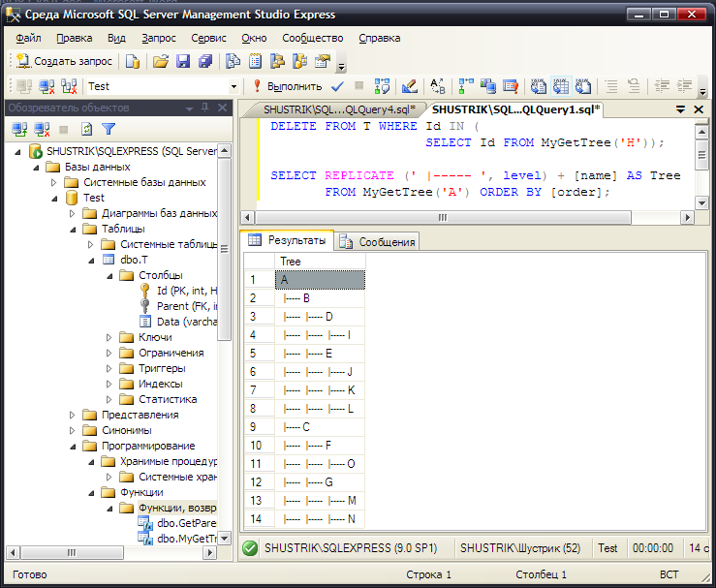The width and height of the screenshot is (716, 588).
Task: Select the horizontal scrollbar thumb of query editor
Action: (x=442, y=218)
